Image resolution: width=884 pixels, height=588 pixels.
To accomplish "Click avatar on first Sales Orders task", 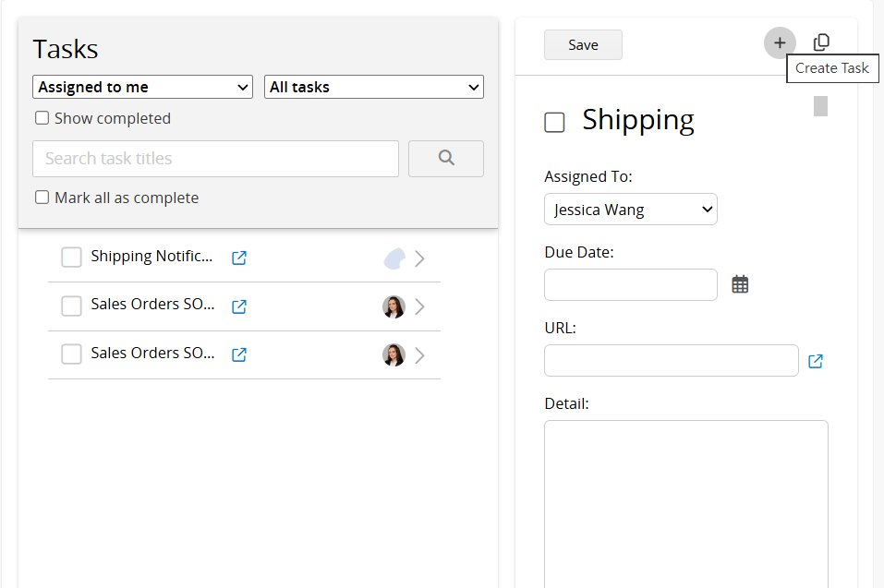I will pyautogui.click(x=394, y=307).
